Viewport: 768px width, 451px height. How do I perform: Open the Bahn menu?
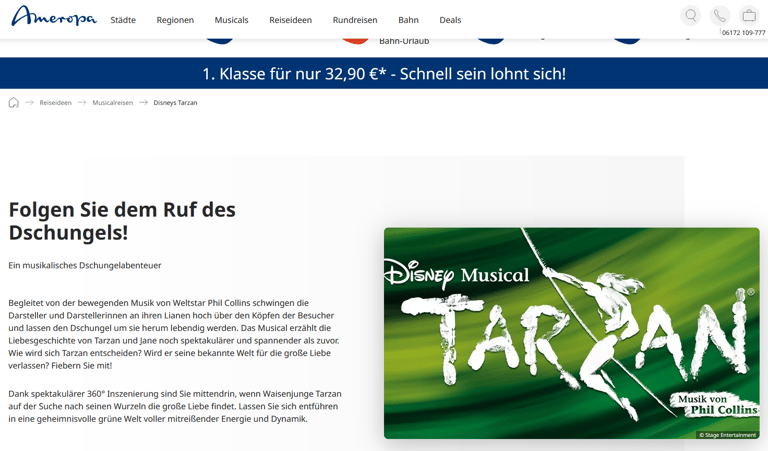click(408, 20)
